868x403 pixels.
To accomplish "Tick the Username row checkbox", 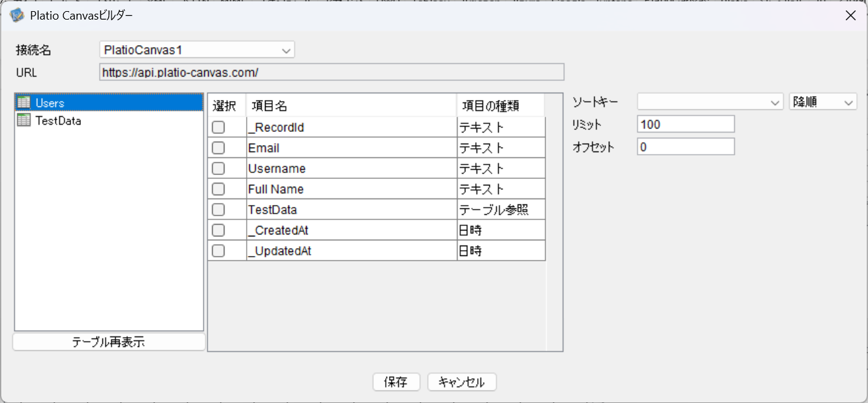I will point(219,169).
